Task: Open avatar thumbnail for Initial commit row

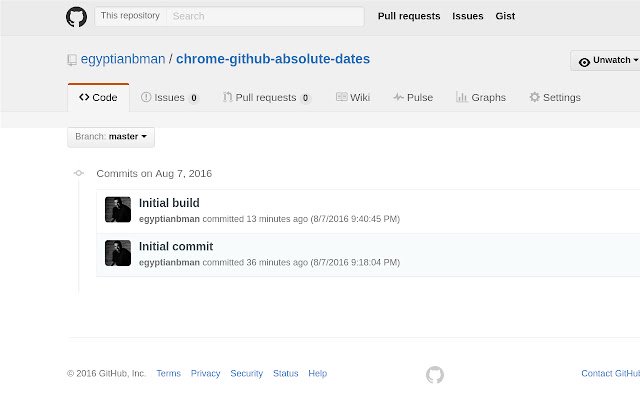Action: pos(118,253)
